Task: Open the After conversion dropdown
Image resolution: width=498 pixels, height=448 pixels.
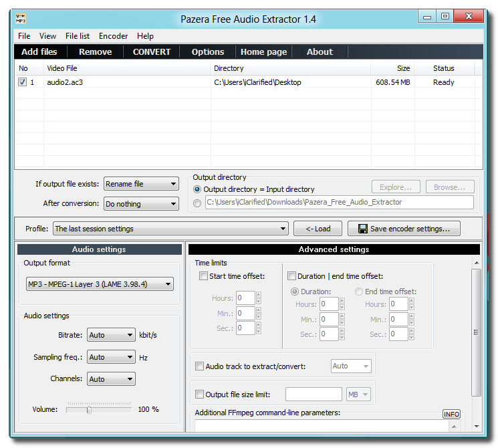Action: point(141,204)
